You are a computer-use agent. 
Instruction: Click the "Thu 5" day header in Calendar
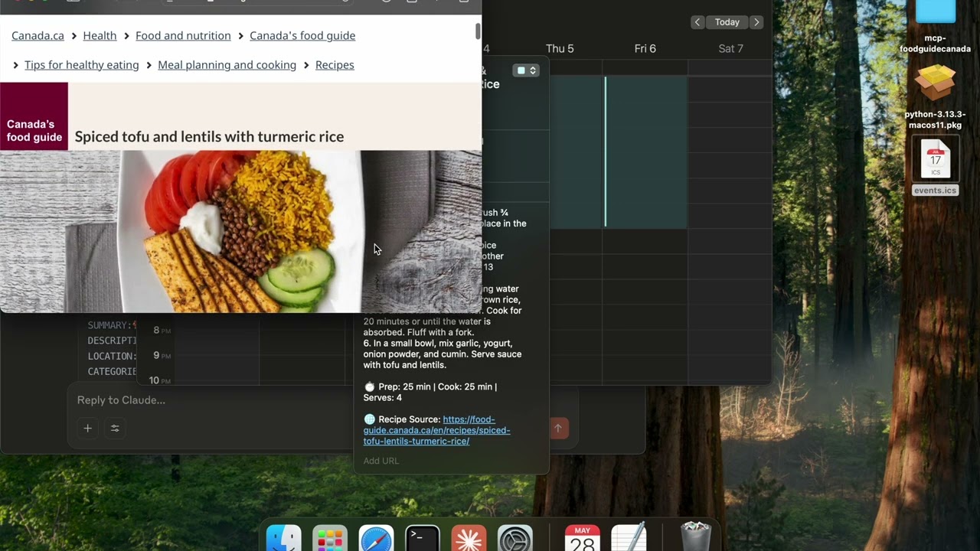(560, 49)
